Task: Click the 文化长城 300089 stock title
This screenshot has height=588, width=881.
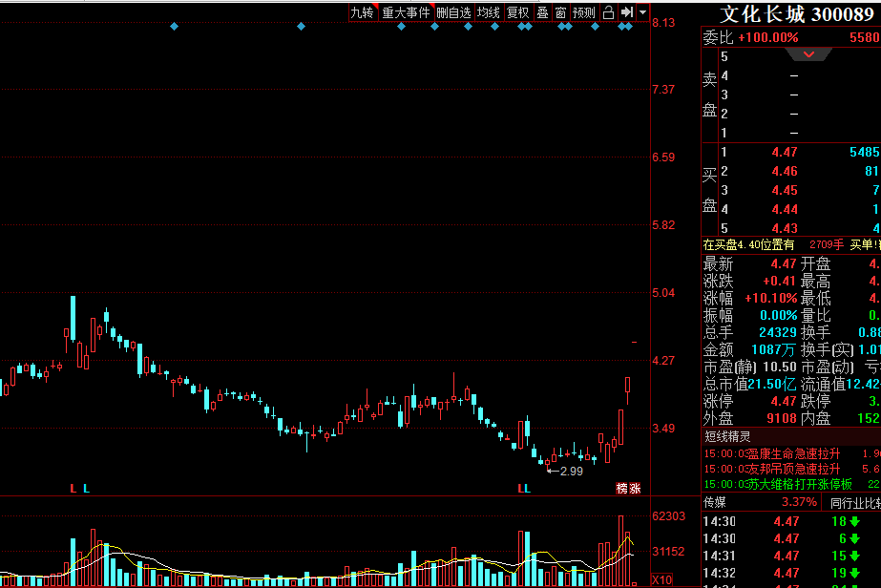Action: [x=796, y=13]
